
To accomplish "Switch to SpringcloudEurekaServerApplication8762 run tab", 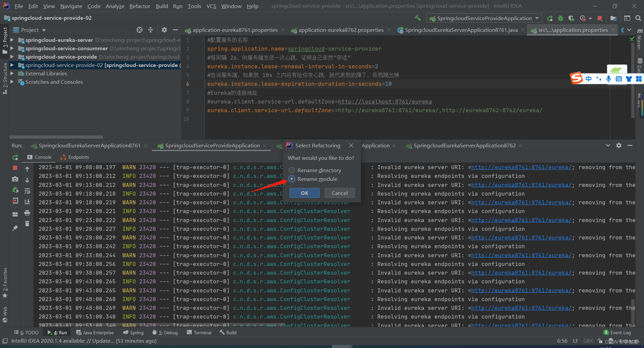I will 464,145.
